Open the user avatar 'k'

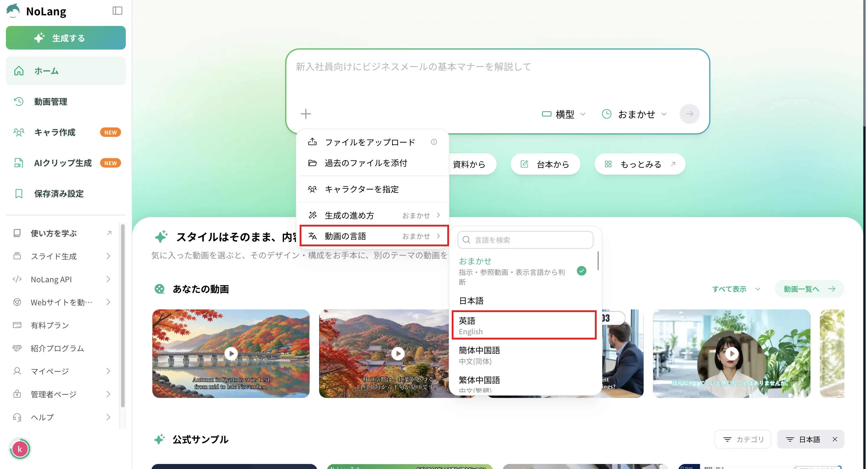coord(20,449)
